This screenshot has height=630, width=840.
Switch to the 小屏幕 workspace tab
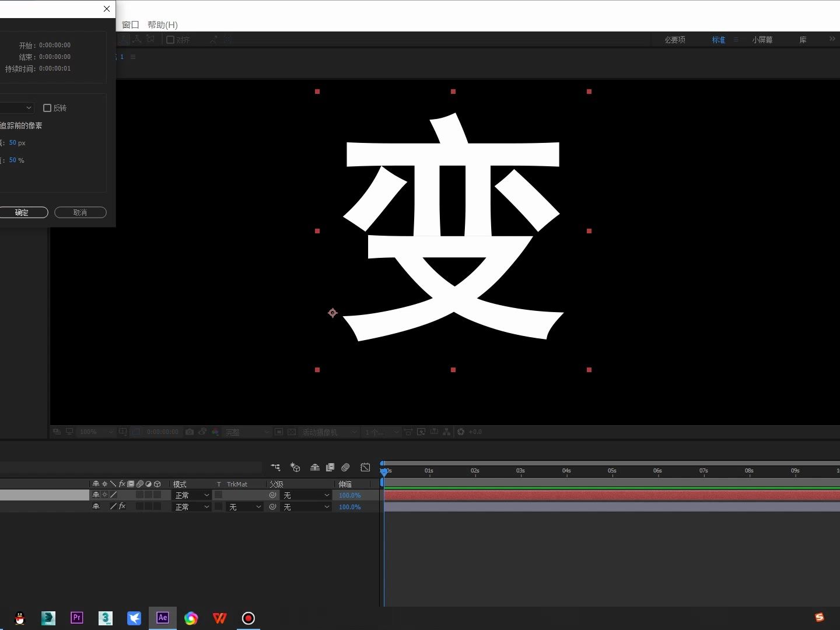pyautogui.click(x=762, y=39)
